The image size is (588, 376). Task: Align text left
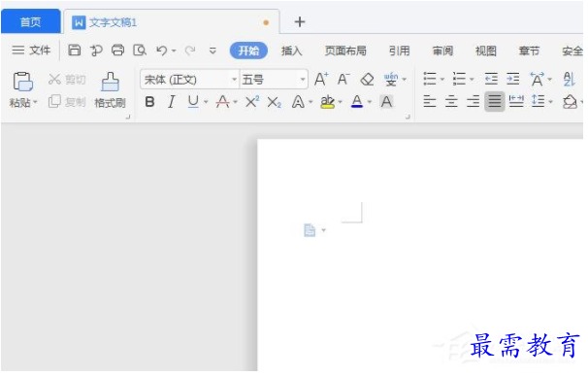430,101
